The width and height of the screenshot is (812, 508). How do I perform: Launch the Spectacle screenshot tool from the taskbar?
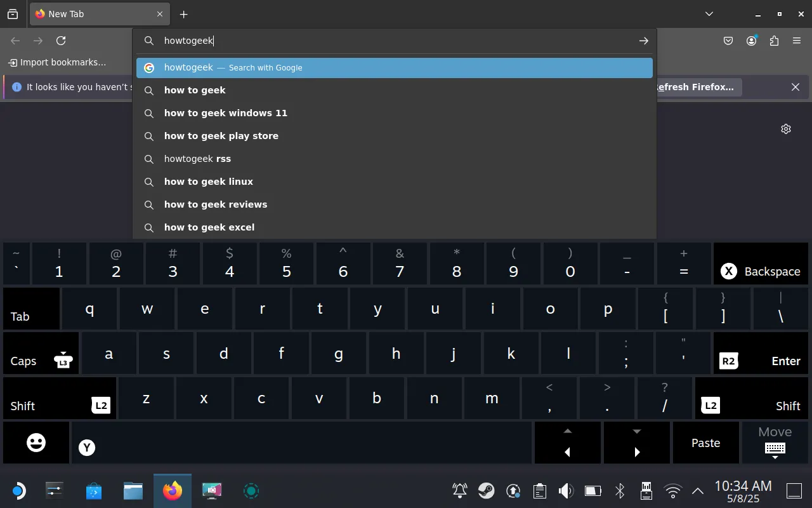click(211, 490)
